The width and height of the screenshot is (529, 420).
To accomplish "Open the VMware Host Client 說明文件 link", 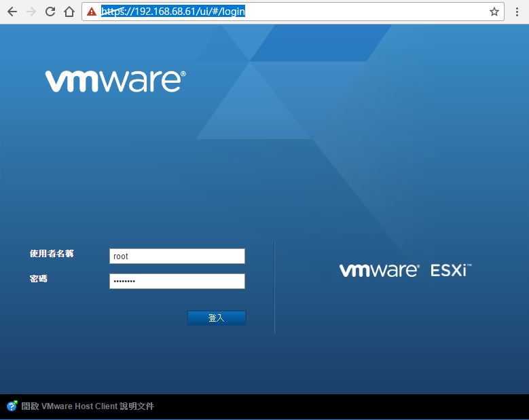I will (x=88, y=406).
